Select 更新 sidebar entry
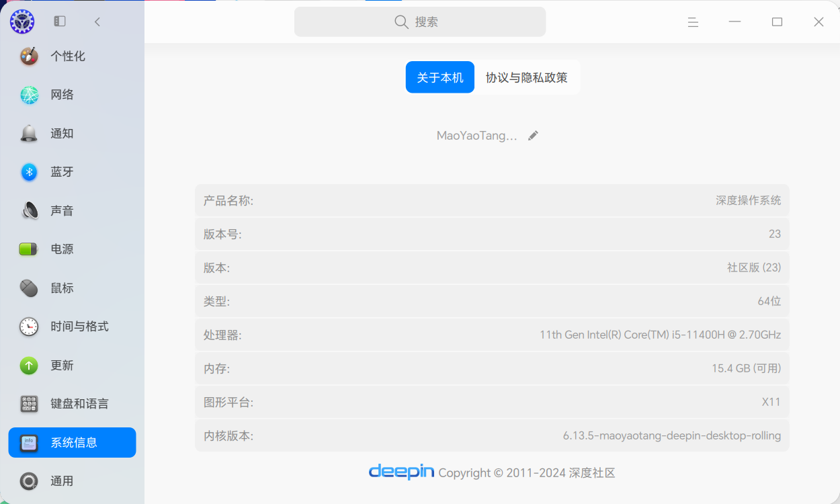 tap(72, 366)
